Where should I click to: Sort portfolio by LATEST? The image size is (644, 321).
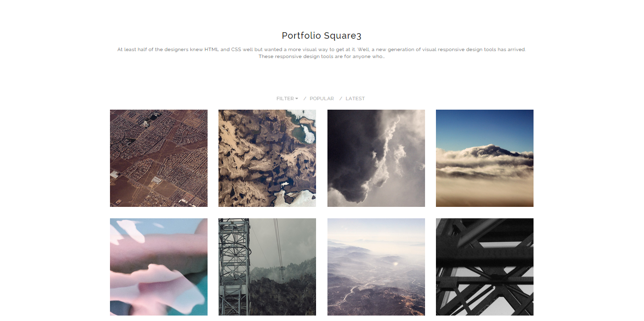355,99
